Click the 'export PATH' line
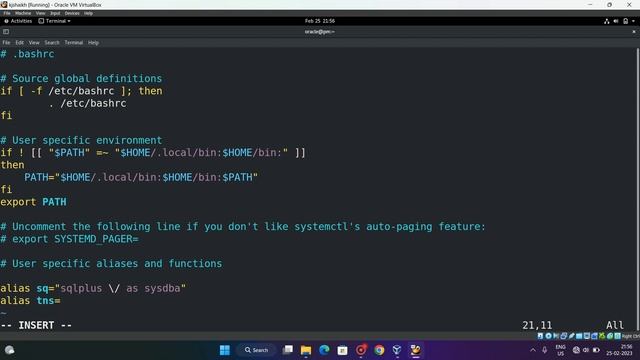 (x=33, y=202)
